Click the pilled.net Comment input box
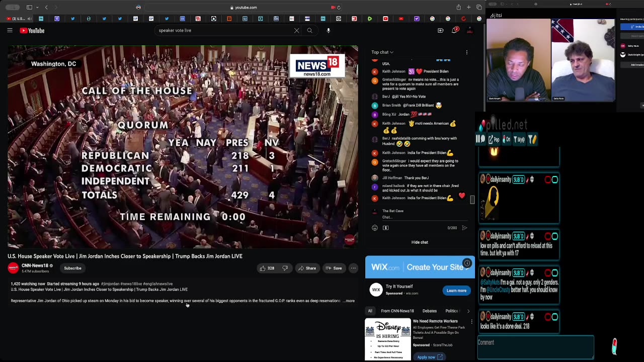Image resolution: width=644 pixels, height=362 pixels. pos(535,347)
